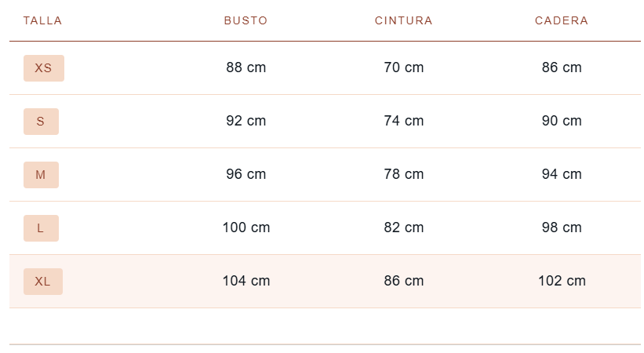
Task: Click the 74 cm waist value
Action: [404, 121]
